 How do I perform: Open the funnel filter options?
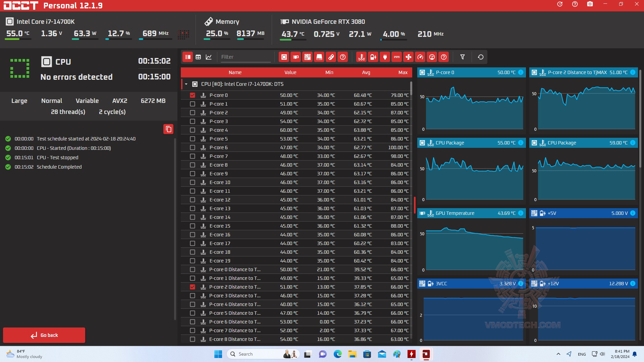pyautogui.click(x=462, y=57)
